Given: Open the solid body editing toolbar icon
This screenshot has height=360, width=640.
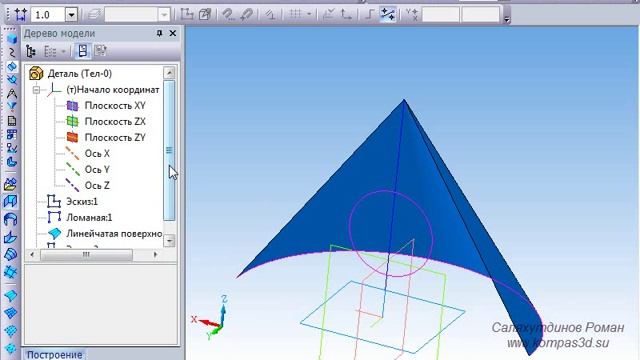Looking at the screenshot, I should click(x=12, y=38).
